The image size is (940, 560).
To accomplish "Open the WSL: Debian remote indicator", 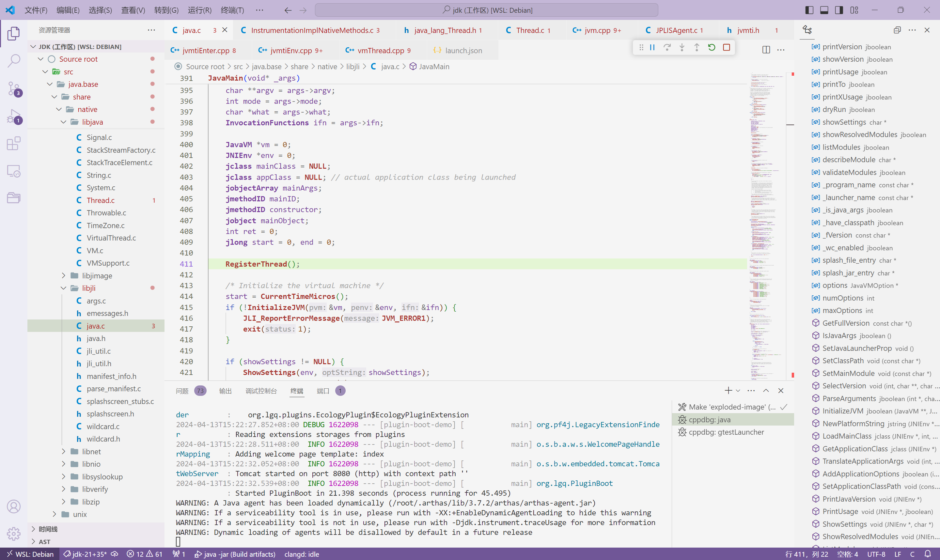I will click(x=30, y=554).
